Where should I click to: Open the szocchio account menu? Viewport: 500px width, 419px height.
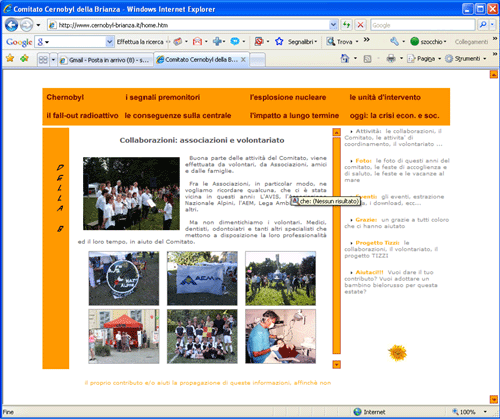click(429, 42)
